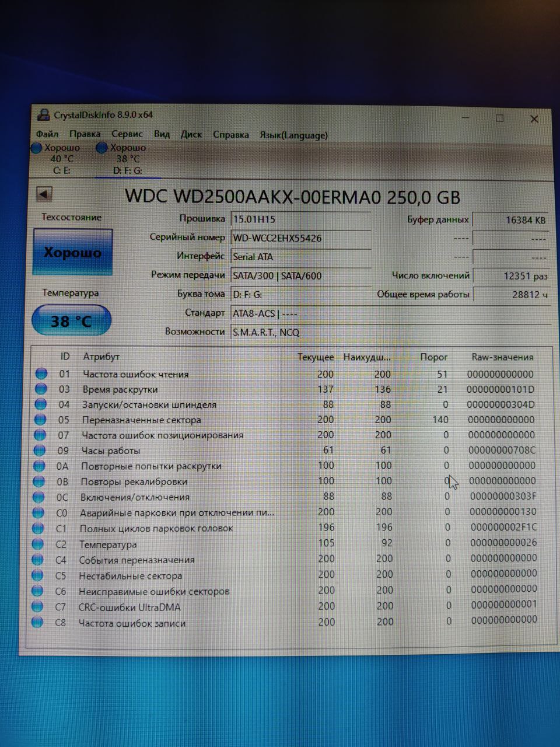Screen dimensions: 560x747
Task: Click the Возможности field S.M.A.R.T., NCQ
Action: click(x=391, y=332)
